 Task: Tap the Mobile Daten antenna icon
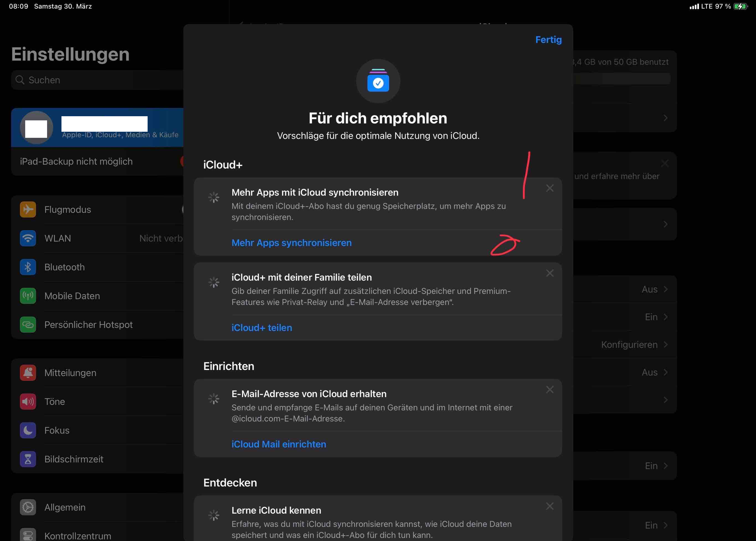pyautogui.click(x=28, y=296)
